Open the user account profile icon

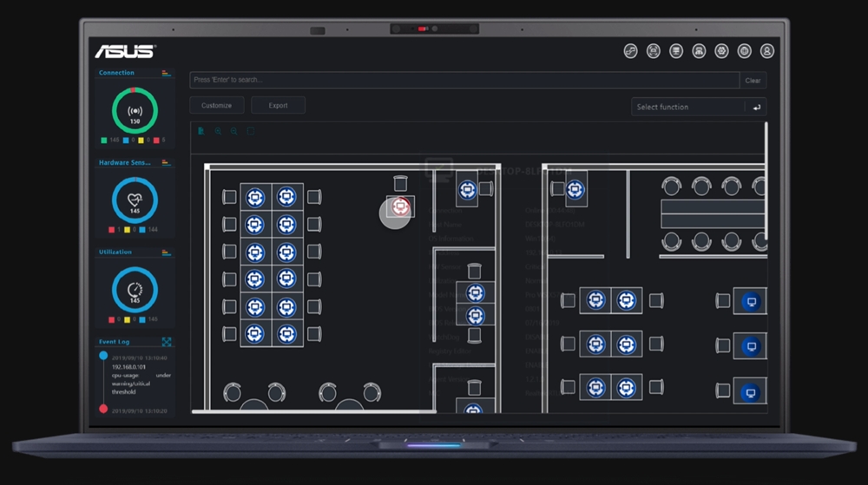[766, 51]
